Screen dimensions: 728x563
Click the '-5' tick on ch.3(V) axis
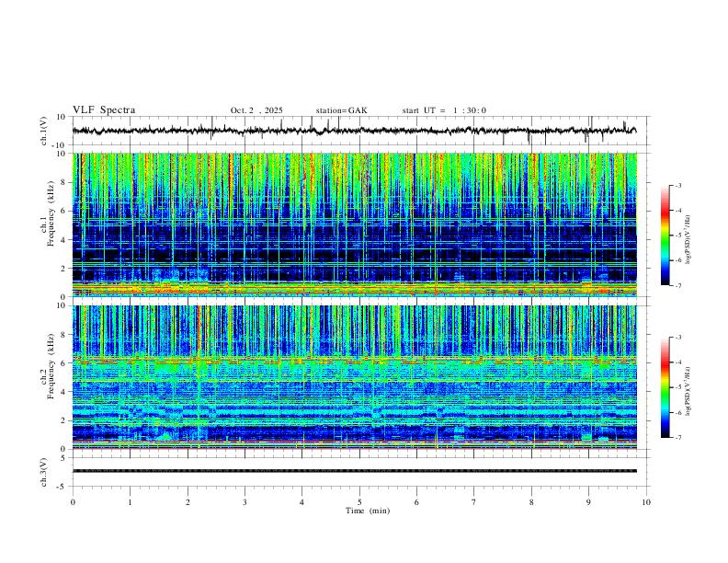tap(62, 487)
